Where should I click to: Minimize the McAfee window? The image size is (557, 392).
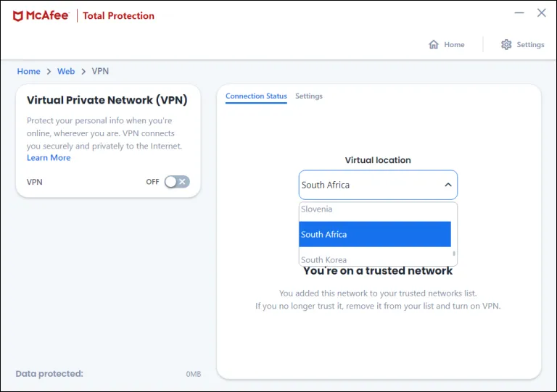click(x=519, y=12)
